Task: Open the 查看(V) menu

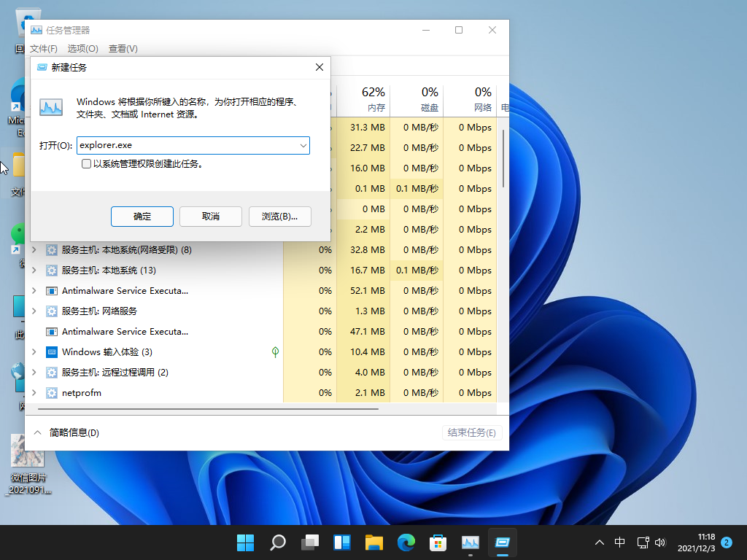Action: [x=122, y=49]
